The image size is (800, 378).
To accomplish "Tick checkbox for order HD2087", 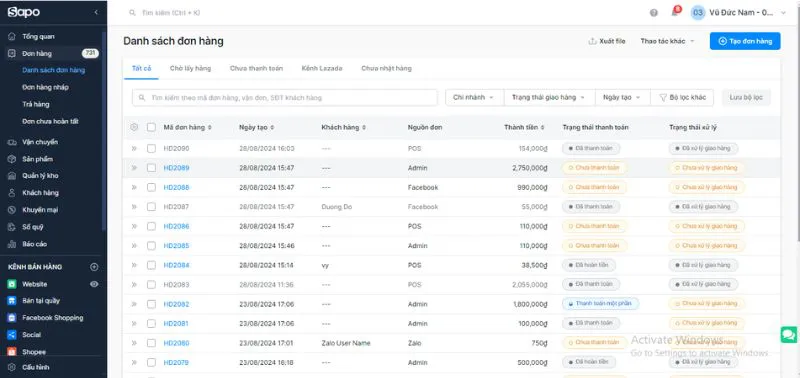I will (x=151, y=207).
